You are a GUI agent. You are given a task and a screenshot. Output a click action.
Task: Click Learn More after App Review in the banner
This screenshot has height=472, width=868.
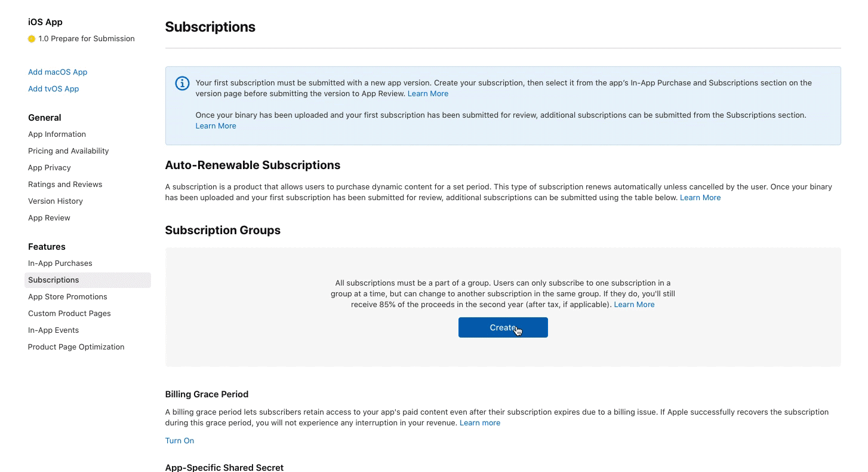427,94
